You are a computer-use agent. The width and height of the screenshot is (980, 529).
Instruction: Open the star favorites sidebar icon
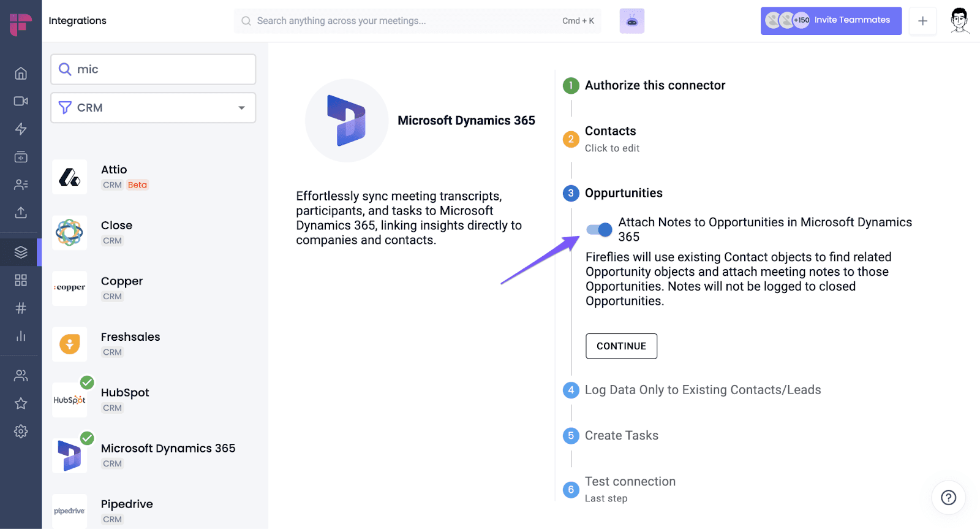pos(21,403)
